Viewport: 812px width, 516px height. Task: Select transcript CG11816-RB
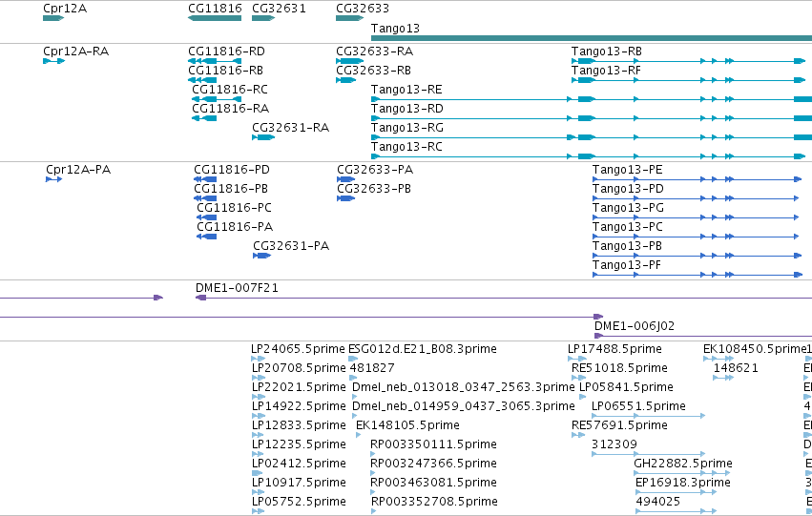225,71
